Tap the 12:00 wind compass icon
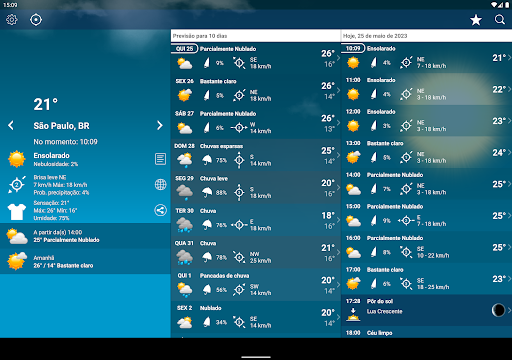The image size is (512, 360). point(406,126)
